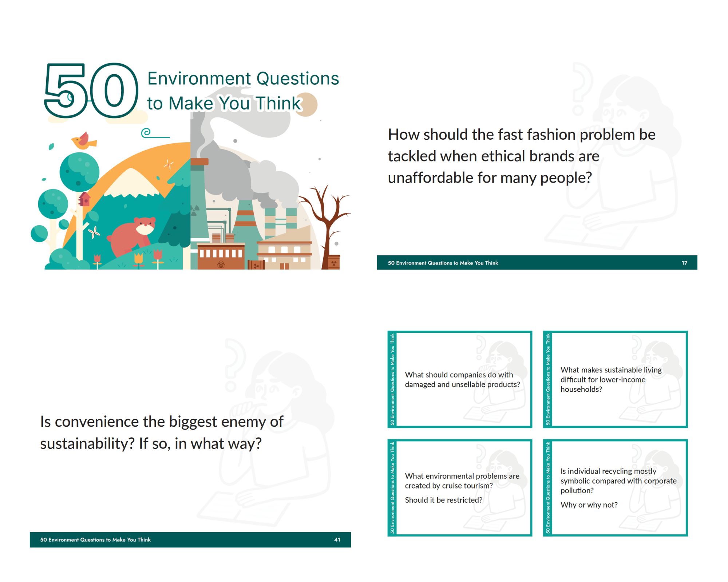
Task: Select the convenience and sustainability question
Action: coord(162,432)
